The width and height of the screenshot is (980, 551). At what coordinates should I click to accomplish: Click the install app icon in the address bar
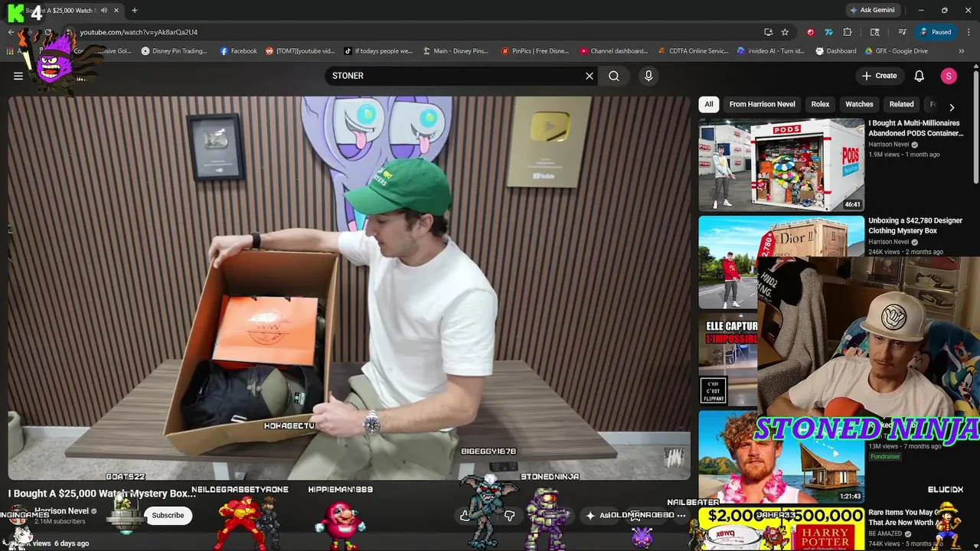[768, 32]
